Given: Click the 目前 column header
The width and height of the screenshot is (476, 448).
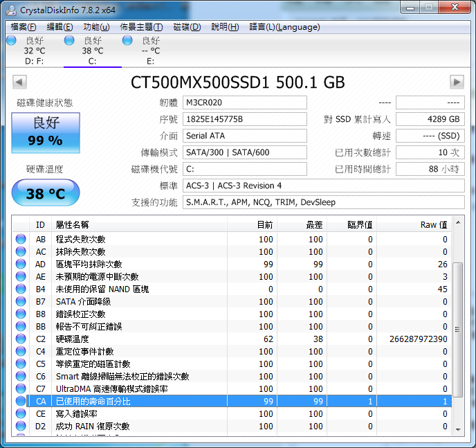Looking at the screenshot, I should pyautogui.click(x=252, y=225).
